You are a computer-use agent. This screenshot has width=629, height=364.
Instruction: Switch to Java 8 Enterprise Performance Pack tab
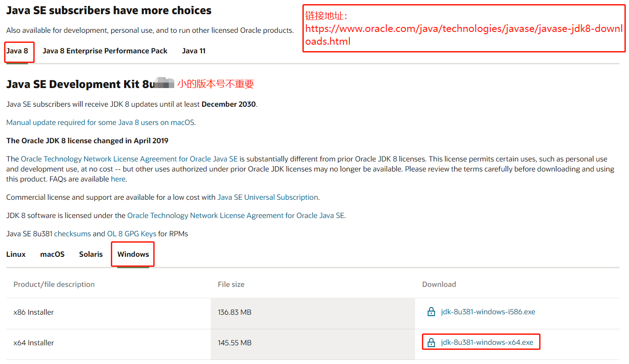(x=105, y=51)
